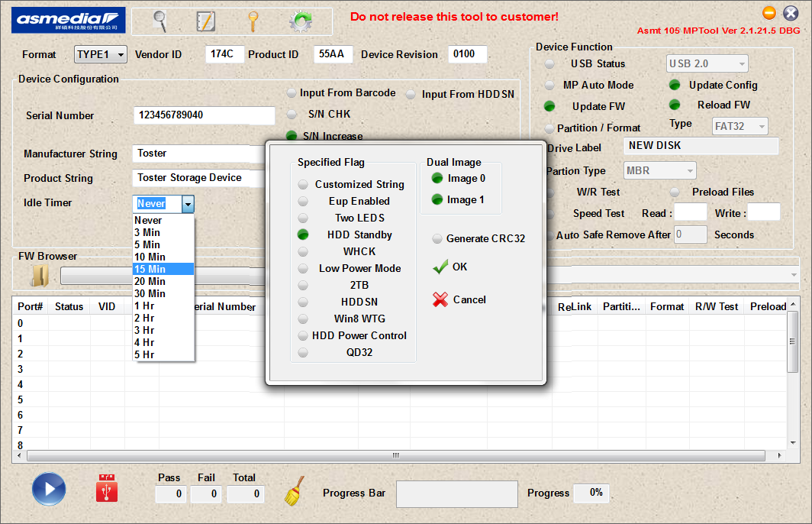The image size is (812, 524).
Task: Close the tool with X button
Action: [x=791, y=13]
